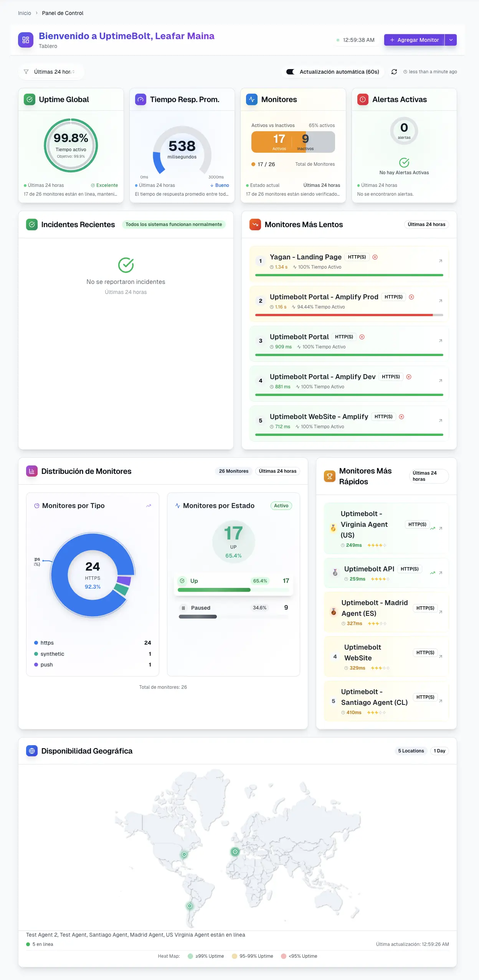Toggle the https legend entry in the type chart
This screenshot has height=980, width=479.
[x=47, y=643]
